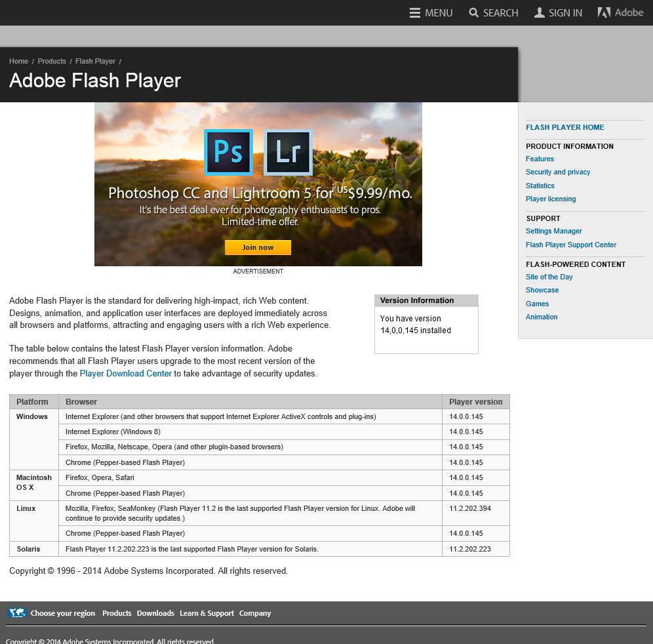This screenshot has width=653, height=644.
Task: Click the Linux platform cell
Action: coord(34,521)
